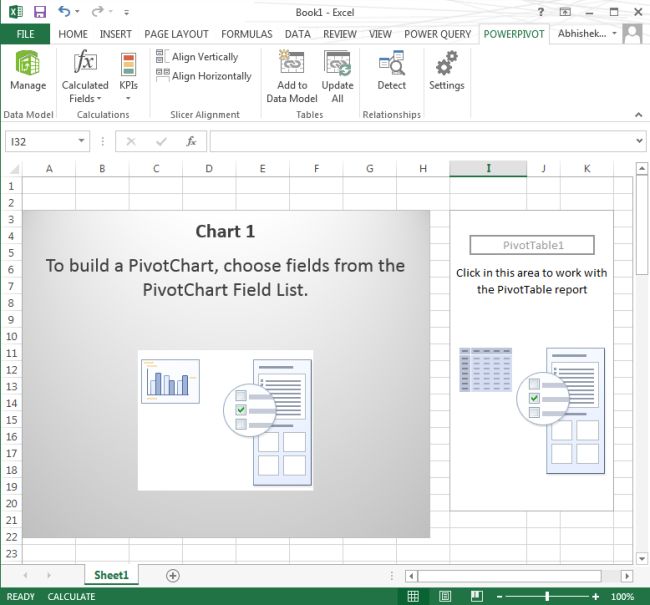The width and height of the screenshot is (650, 605).
Task: Add a new sheet
Action: 172,576
